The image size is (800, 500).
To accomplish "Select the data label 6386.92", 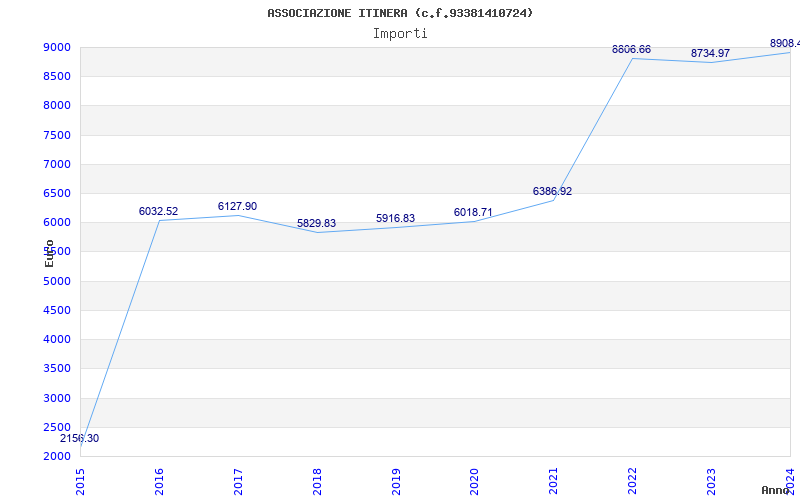I will [553, 191].
